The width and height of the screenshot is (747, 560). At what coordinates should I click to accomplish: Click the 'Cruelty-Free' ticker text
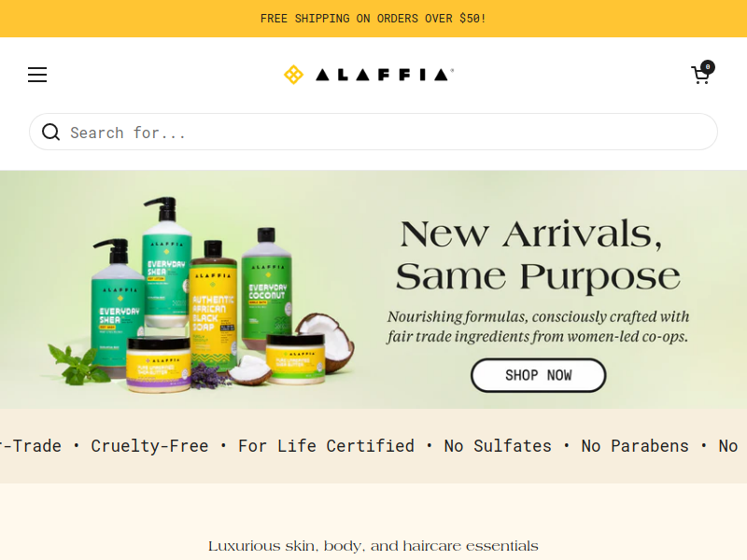point(149,446)
